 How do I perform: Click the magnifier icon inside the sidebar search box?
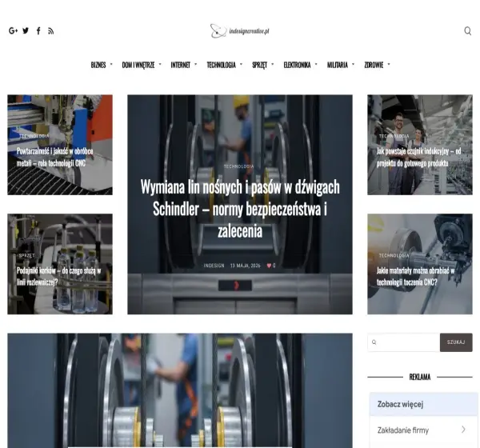tap(374, 342)
